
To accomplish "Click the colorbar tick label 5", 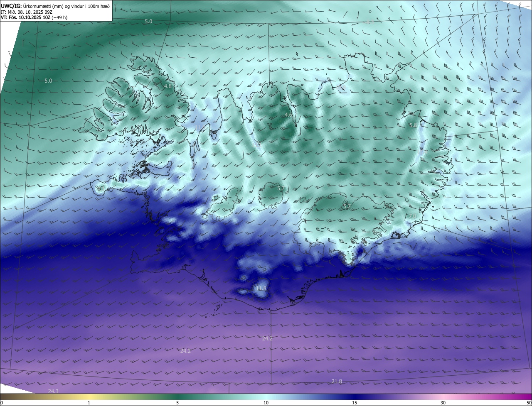I will pos(177,403).
